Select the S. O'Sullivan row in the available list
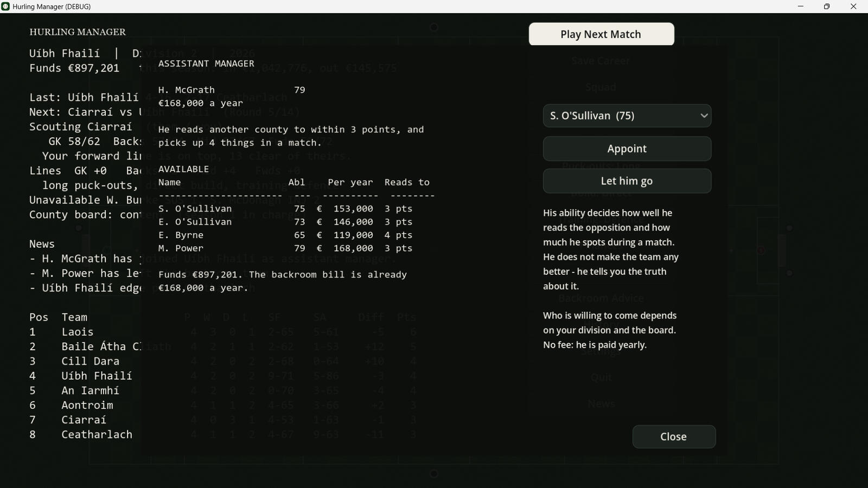 pyautogui.click(x=285, y=209)
